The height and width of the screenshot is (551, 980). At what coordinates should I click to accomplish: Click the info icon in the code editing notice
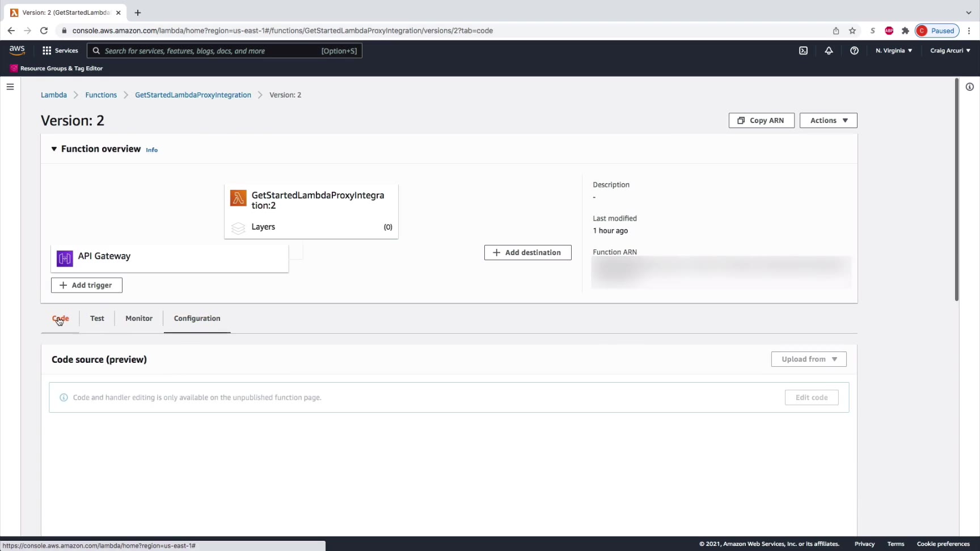tap(64, 397)
